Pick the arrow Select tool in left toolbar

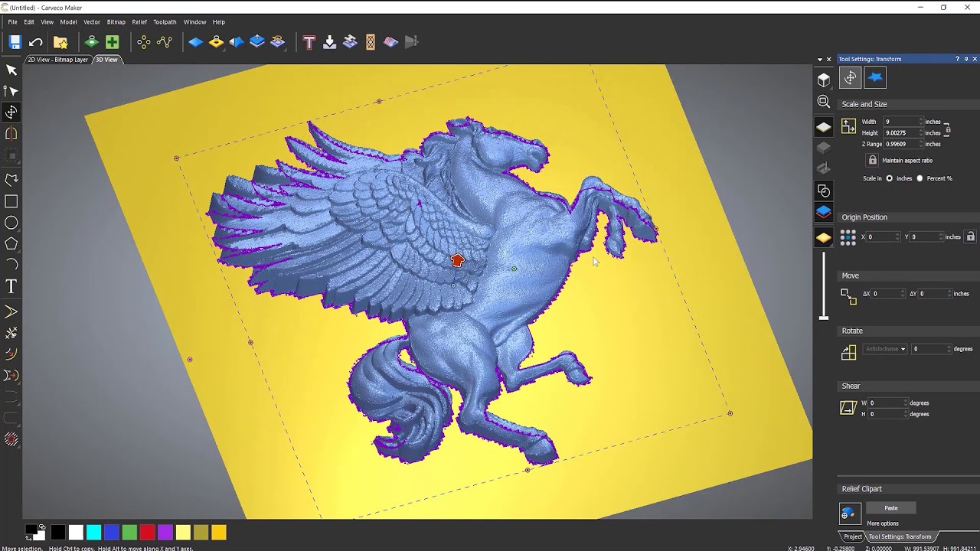pyautogui.click(x=11, y=70)
